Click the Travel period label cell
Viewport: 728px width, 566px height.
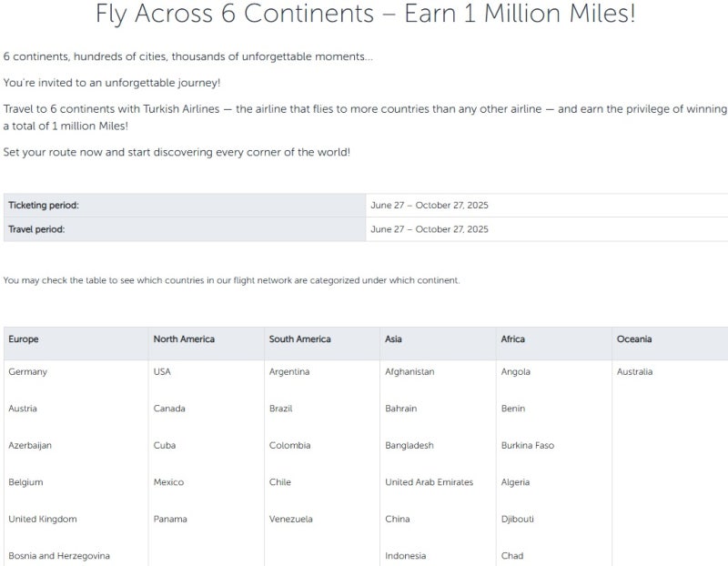(36, 229)
